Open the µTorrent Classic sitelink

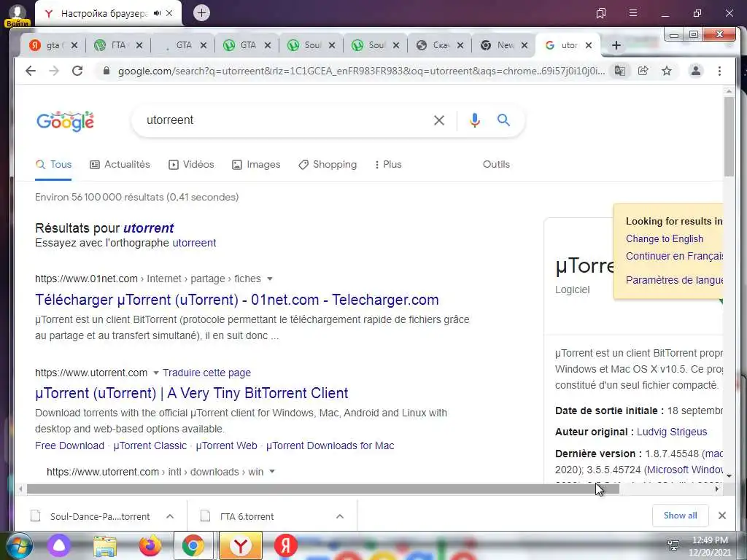(150, 446)
